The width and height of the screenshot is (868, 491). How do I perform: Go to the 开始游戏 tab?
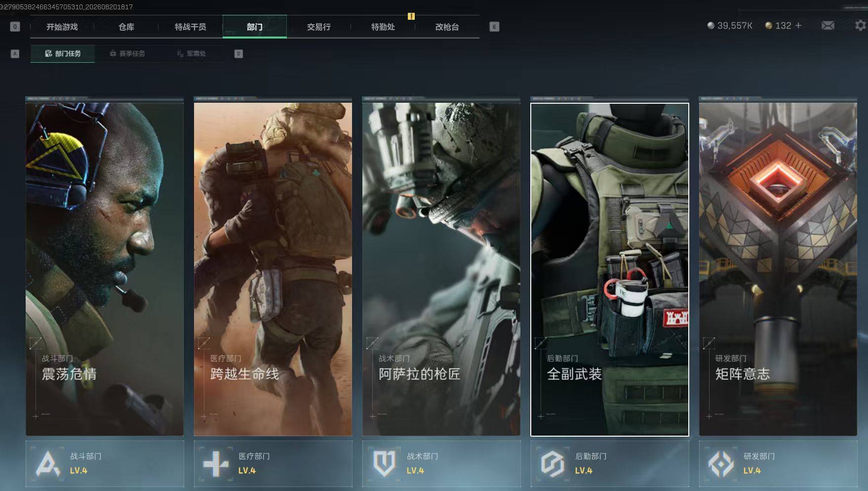click(x=62, y=27)
